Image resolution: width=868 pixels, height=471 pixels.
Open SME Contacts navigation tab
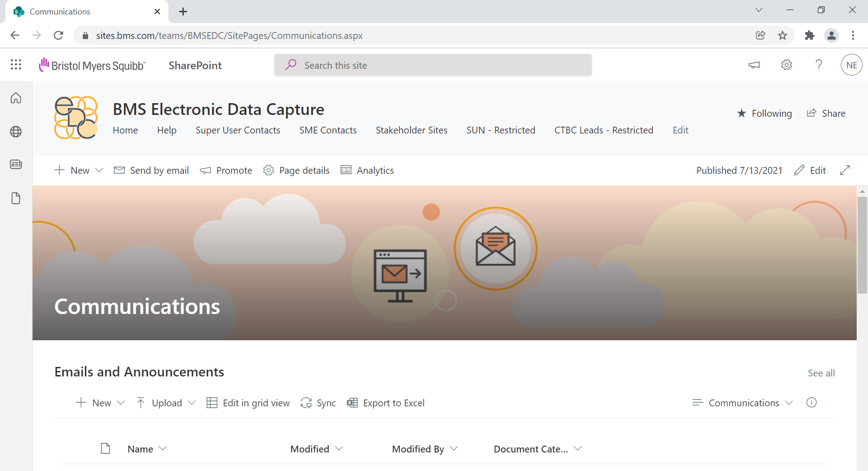click(328, 130)
